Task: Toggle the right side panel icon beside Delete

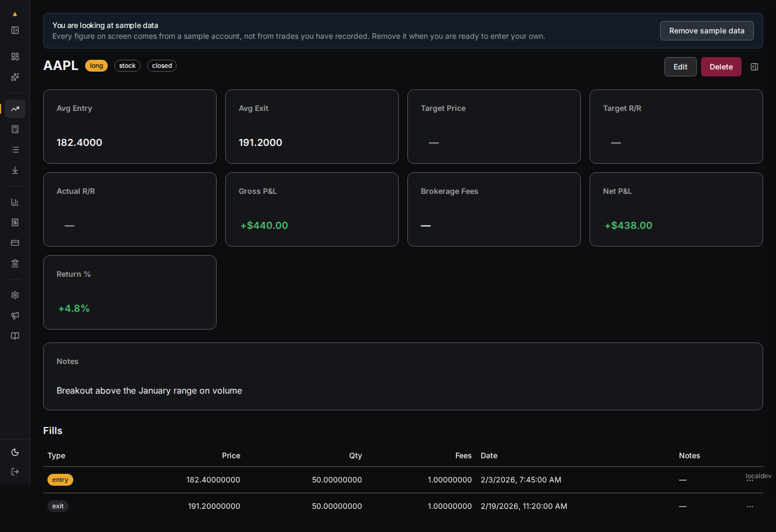Action: pyautogui.click(x=754, y=67)
